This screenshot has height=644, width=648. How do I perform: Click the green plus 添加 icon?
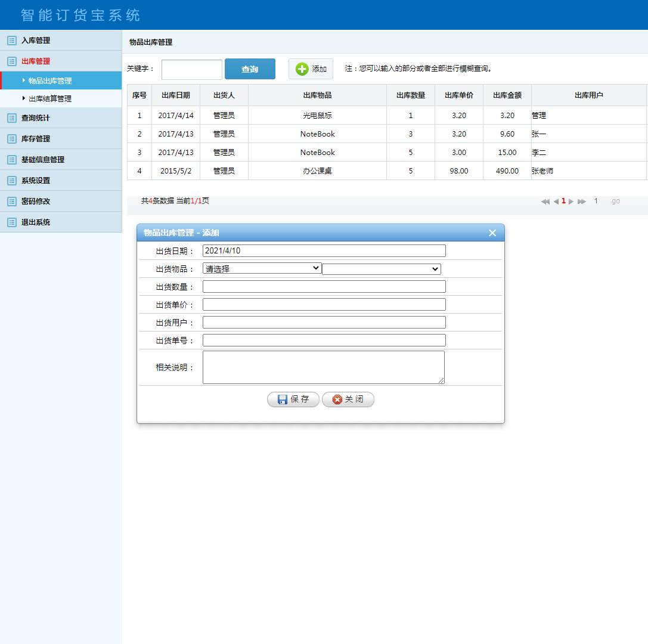302,69
